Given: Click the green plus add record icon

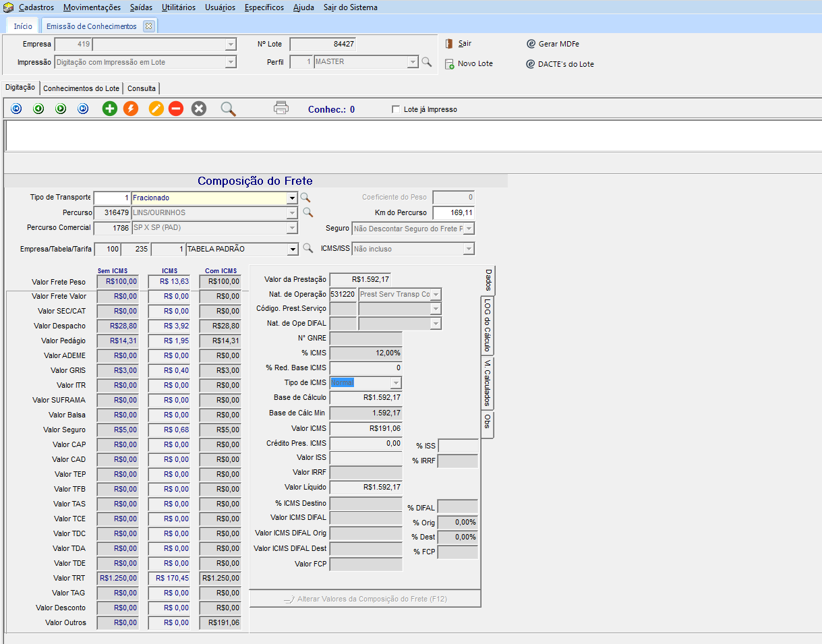Looking at the screenshot, I should 109,109.
